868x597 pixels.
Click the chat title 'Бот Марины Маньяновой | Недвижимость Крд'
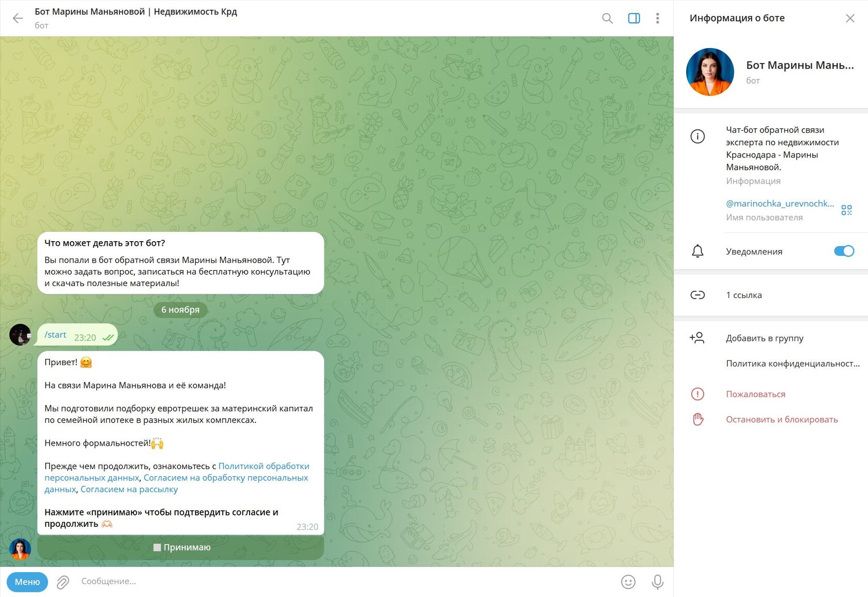click(136, 12)
